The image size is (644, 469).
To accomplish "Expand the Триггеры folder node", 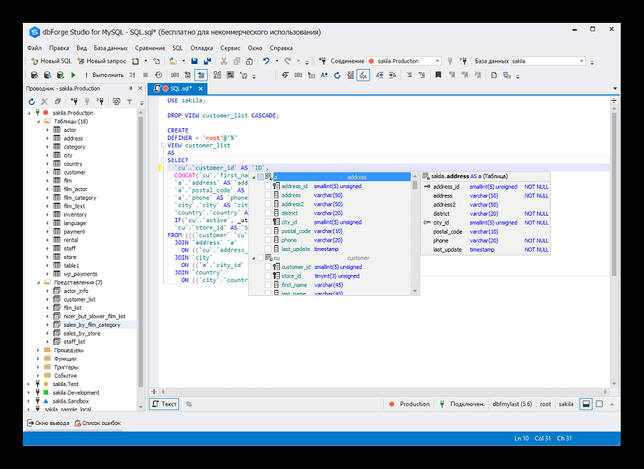I will pyautogui.click(x=39, y=367).
